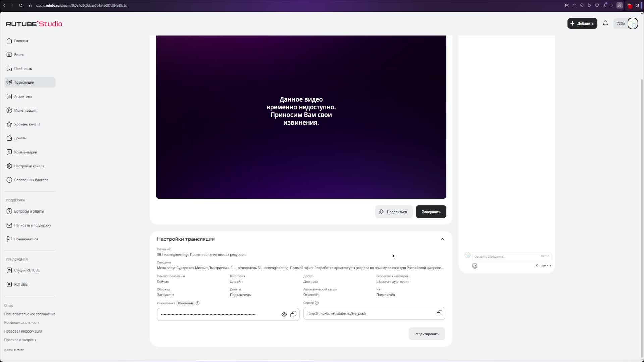Open the Добавить menu
The image size is (644, 362).
[582, 23]
